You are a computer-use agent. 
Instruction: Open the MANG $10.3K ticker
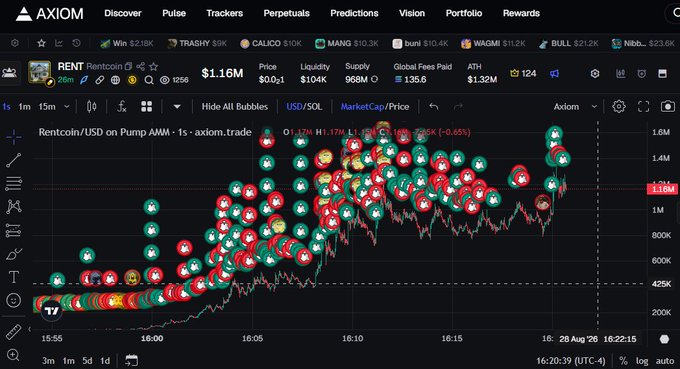click(347, 43)
